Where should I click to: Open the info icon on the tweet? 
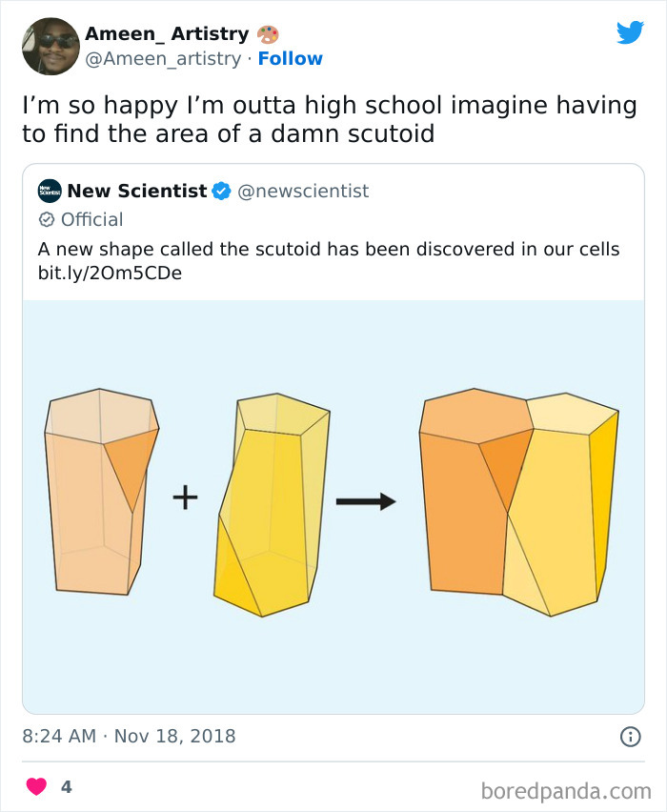point(631,735)
